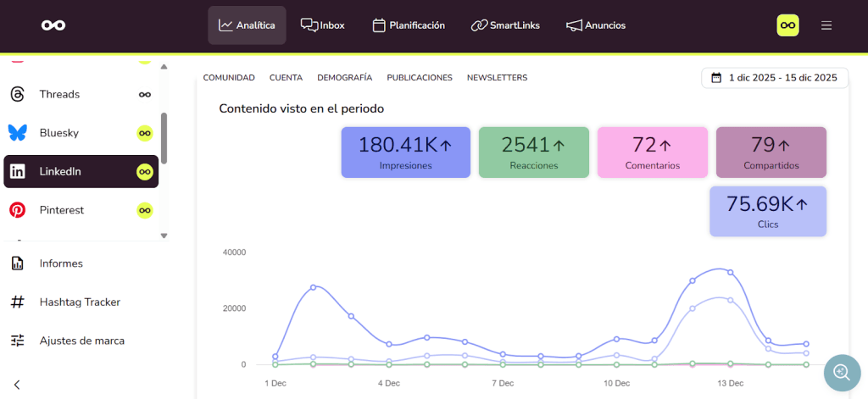The height and width of the screenshot is (399, 868).
Task: Go to the Publicaciones tab
Action: pyautogui.click(x=419, y=78)
